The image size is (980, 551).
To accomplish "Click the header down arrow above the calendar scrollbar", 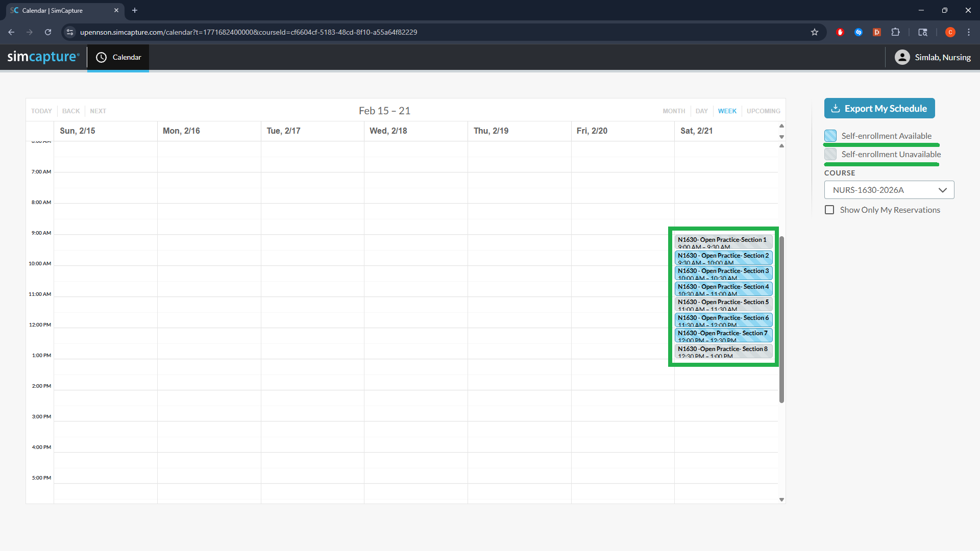I will [781, 137].
